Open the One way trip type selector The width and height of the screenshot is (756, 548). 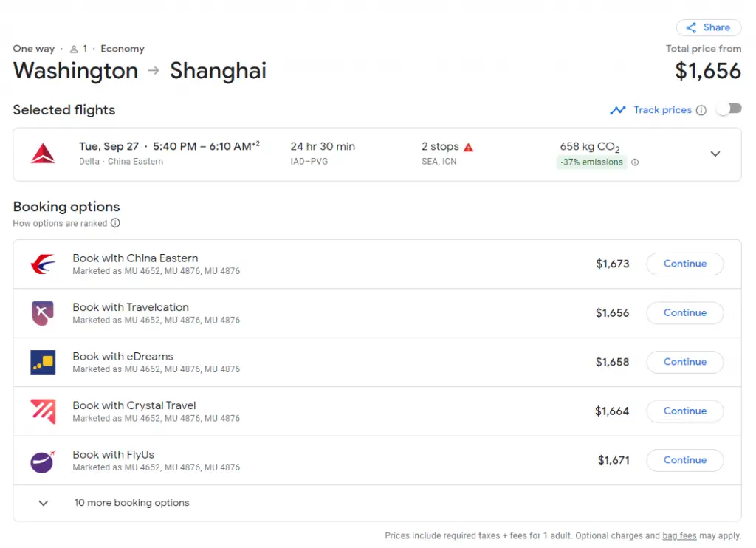click(x=34, y=49)
